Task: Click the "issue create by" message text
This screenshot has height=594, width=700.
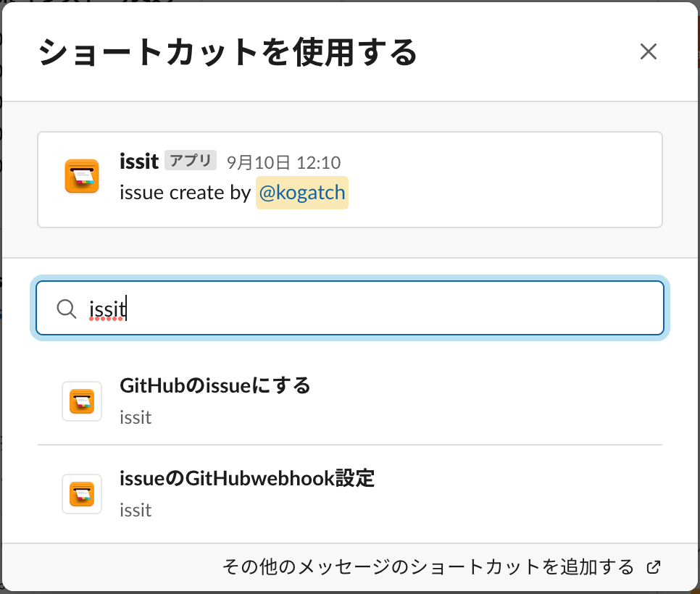Action: click(185, 193)
